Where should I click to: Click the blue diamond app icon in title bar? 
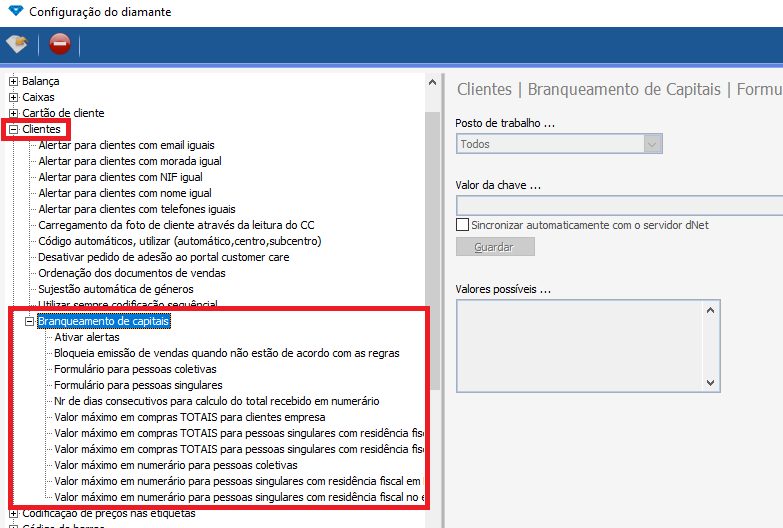tap(13, 12)
